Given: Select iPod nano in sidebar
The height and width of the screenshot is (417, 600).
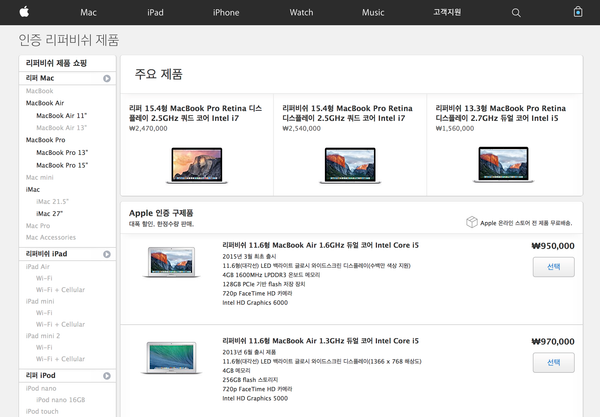Looking at the screenshot, I should [x=41, y=388].
